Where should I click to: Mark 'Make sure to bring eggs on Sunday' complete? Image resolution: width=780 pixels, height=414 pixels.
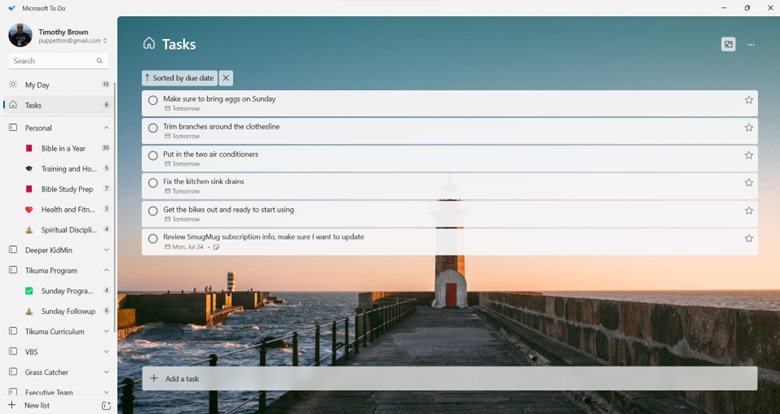tap(153, 100)
